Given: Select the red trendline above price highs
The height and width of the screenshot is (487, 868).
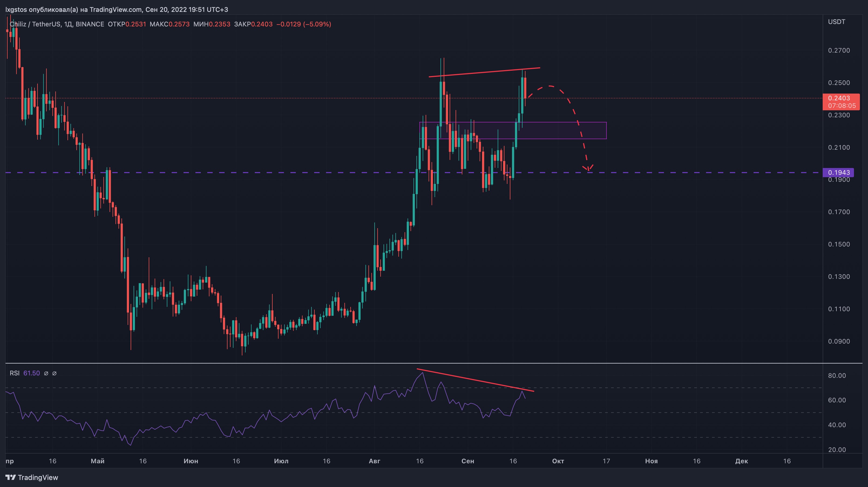Looking at the screenshot, I should coord(484,72).
